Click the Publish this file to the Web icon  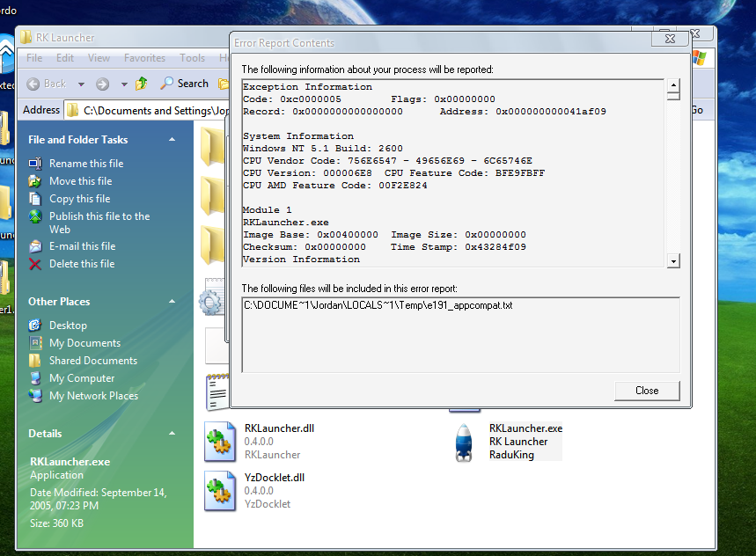[x=35, y=216]
